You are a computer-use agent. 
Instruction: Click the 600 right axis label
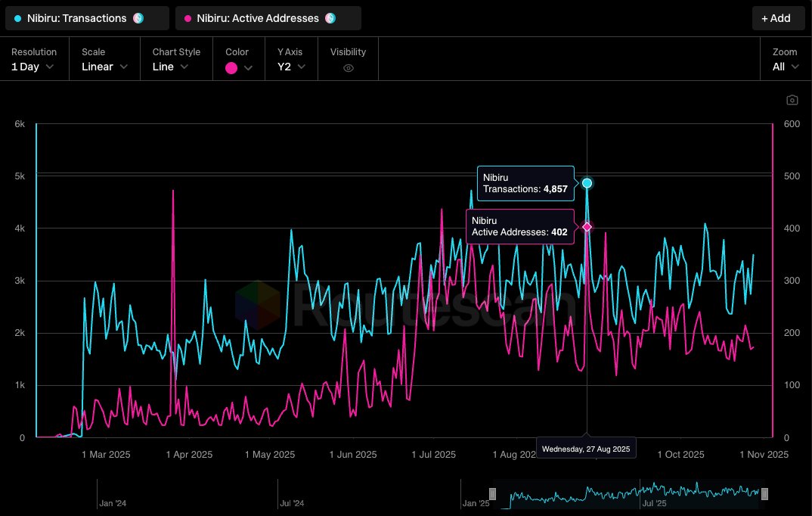792,124
